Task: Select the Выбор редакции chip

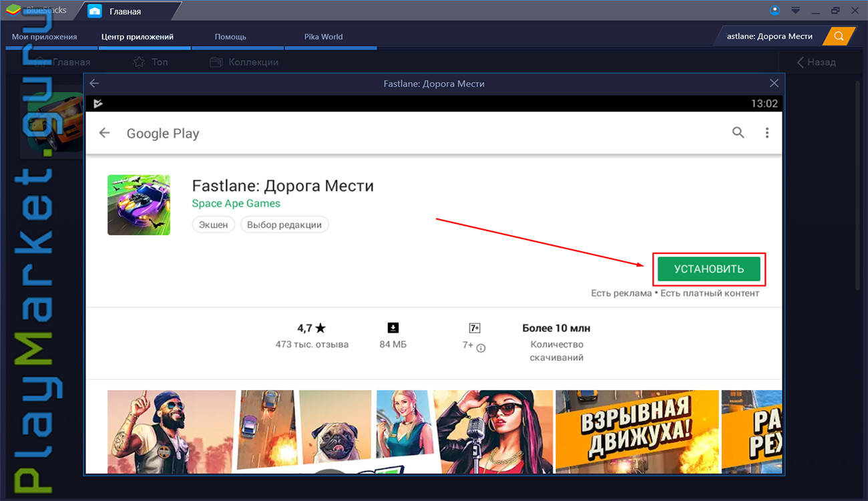Action: (x=284, y=224)
